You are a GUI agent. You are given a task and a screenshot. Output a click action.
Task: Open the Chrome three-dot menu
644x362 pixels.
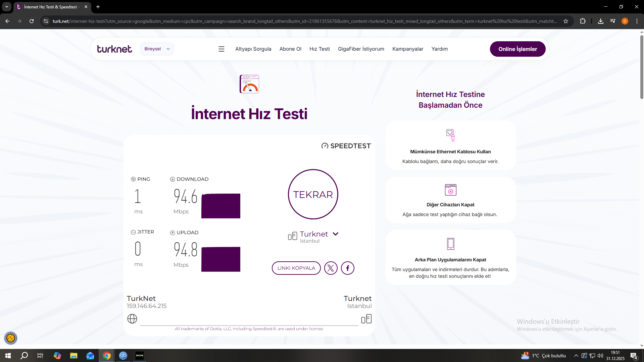pyautogui.click(x=637, y=21)
